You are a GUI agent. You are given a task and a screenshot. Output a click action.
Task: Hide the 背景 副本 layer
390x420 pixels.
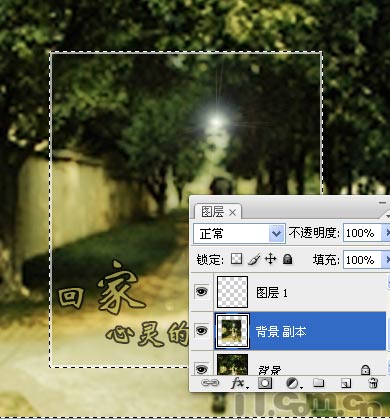pos(201,330)
